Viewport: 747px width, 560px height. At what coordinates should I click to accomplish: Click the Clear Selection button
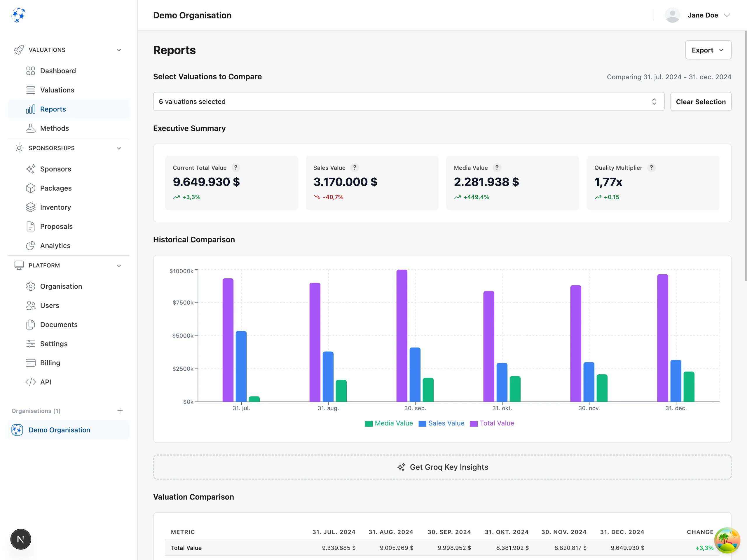[x=701, y=102]
